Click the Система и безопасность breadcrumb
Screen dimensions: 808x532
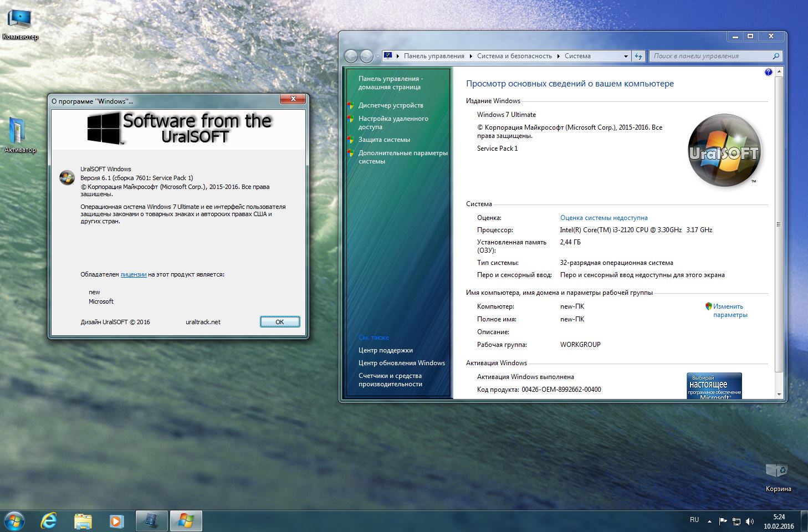514,56
